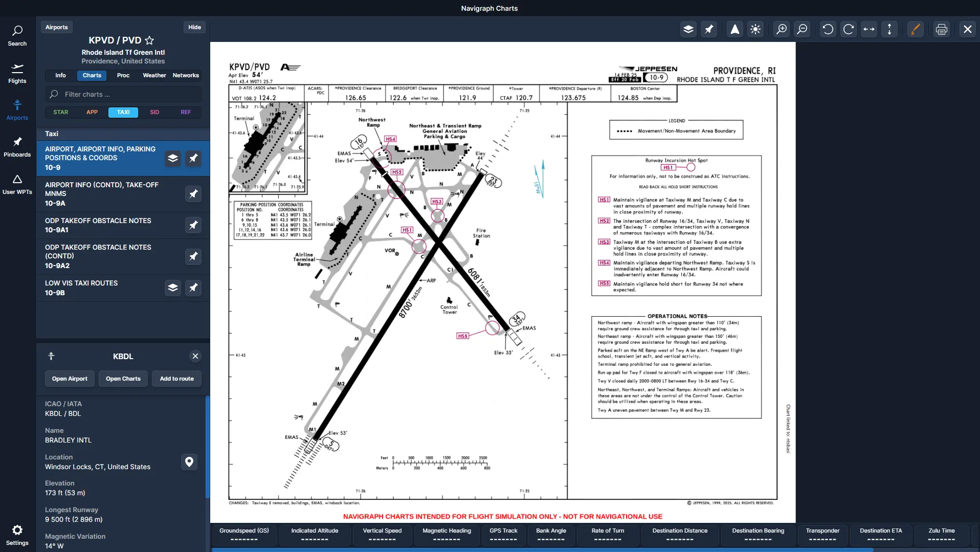This screenshot has width=980, height=552.
Task: Open the Proc tab for KPVD
Action: click(x=122, y=75)
